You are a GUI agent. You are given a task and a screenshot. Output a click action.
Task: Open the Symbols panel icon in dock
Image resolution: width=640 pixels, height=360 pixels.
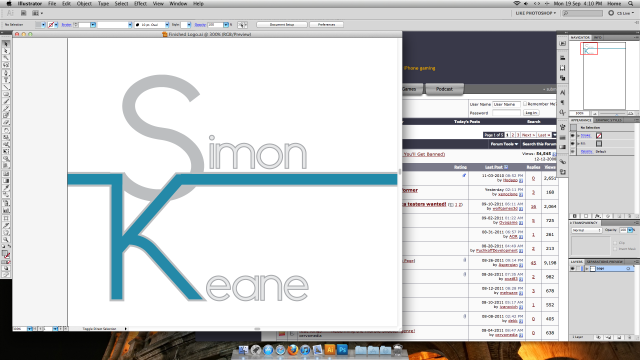562,127
